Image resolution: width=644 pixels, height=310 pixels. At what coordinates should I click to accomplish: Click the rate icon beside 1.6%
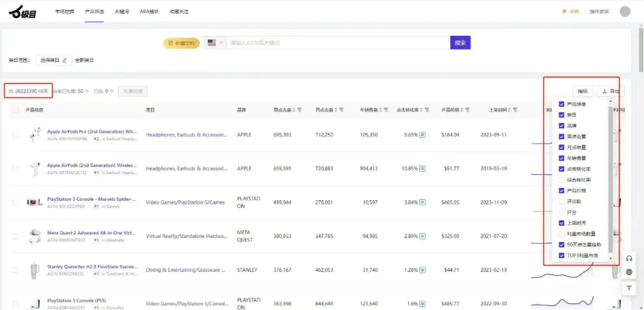tap(422, 304)
